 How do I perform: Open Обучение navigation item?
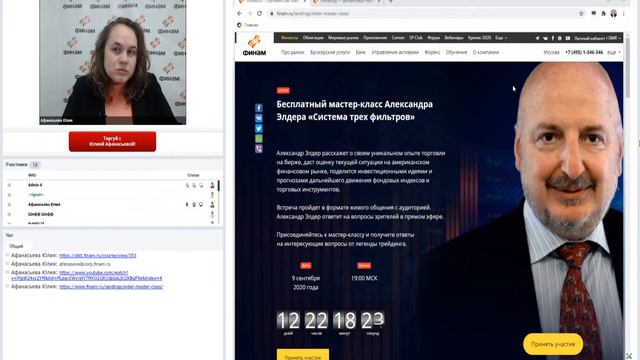456,52
